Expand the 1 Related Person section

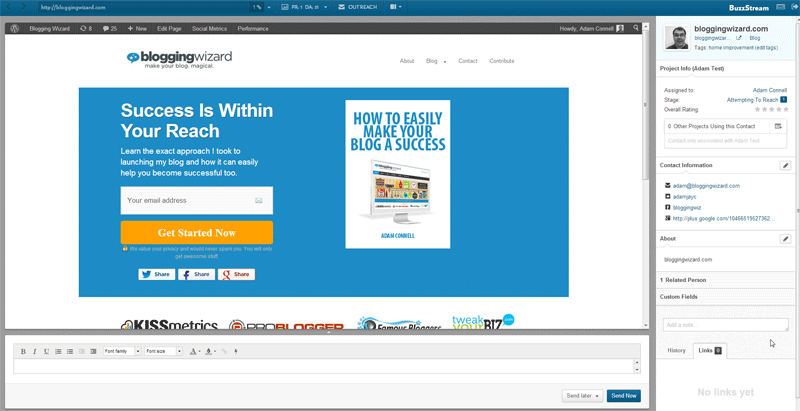point(725,280)
